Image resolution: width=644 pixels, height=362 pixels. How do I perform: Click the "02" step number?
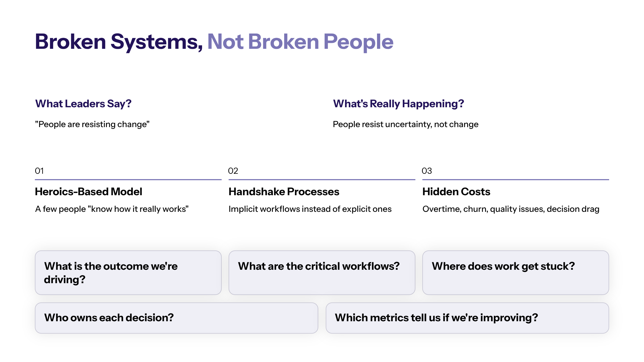(233, 171)
